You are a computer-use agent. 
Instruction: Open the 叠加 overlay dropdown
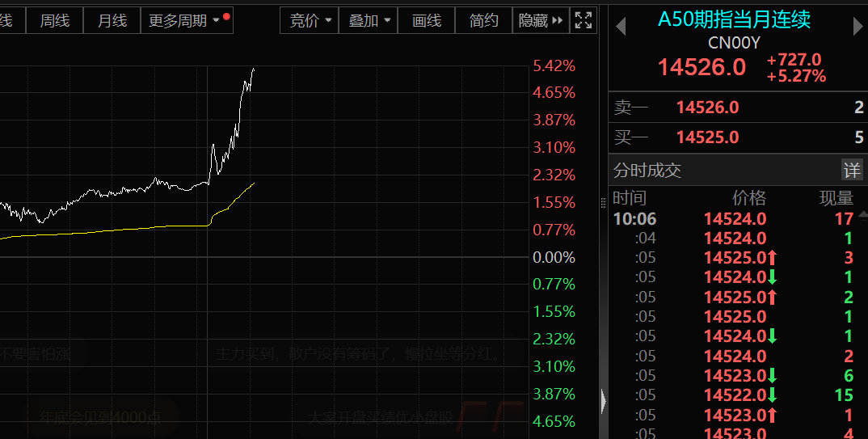[x=369, y=21]
